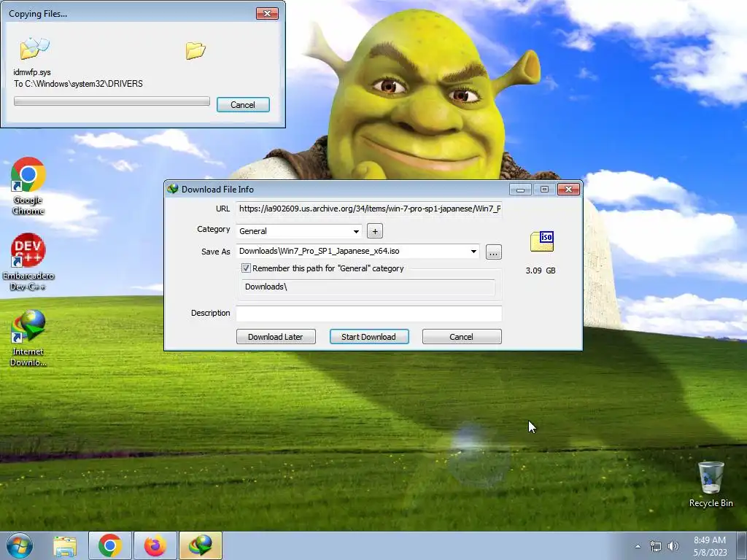Open the Category dropdown showing General
Viewport: 747px width, 560px height.
299,231
